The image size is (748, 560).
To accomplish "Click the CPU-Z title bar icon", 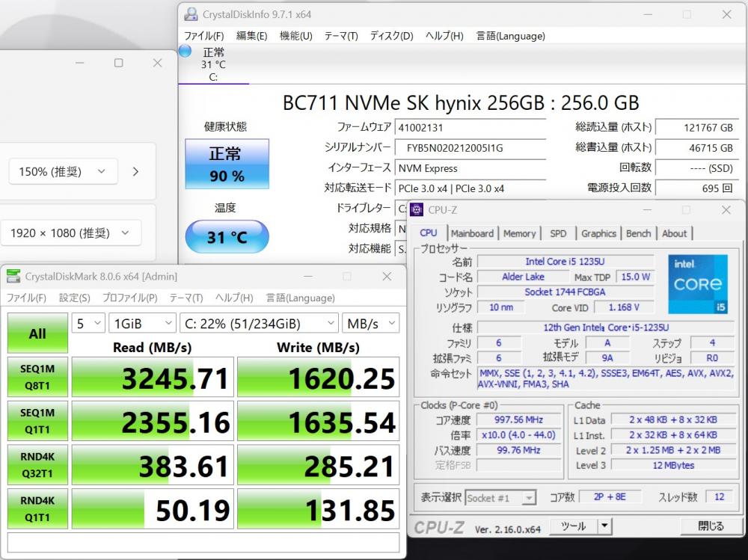I will point(417,210).
